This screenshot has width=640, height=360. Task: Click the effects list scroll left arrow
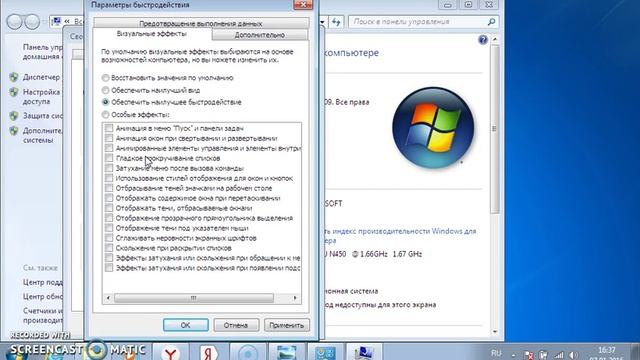point(108,298)
